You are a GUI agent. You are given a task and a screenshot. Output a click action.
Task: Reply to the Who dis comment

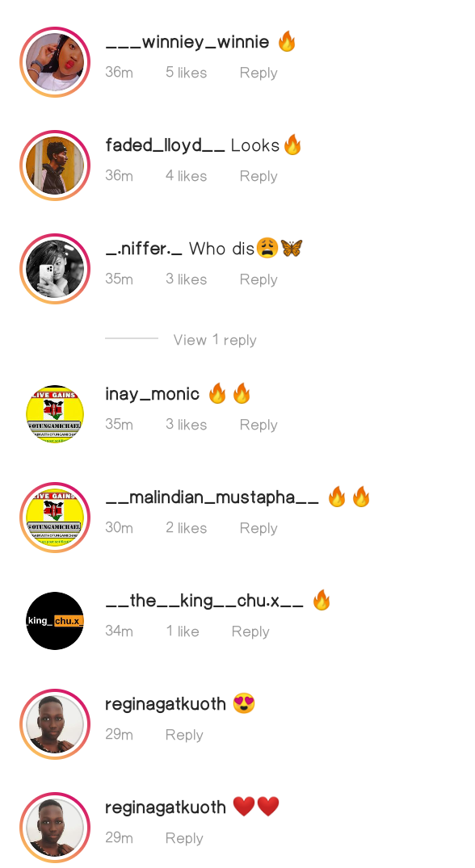pos(259,279)
